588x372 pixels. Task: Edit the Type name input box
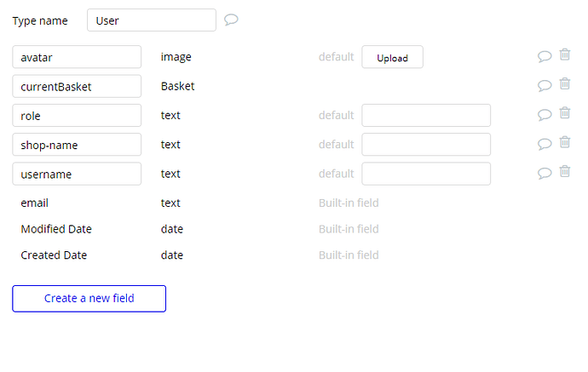pos(152,20)
